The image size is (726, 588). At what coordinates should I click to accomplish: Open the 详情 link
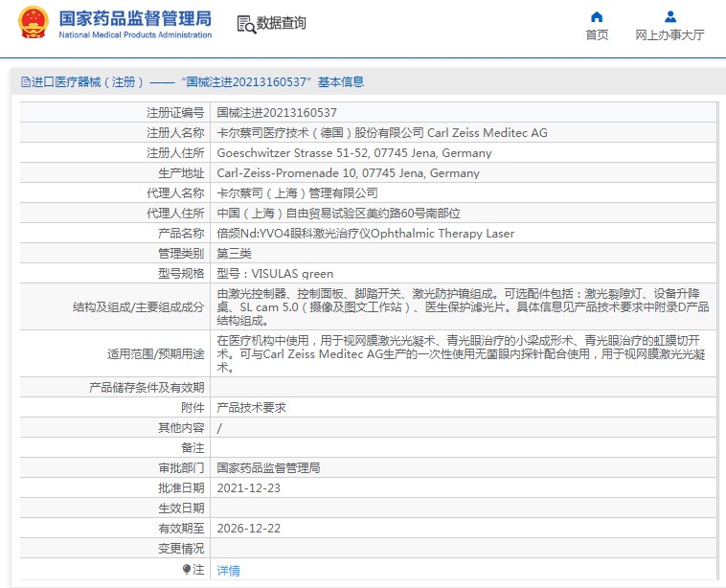228,571
